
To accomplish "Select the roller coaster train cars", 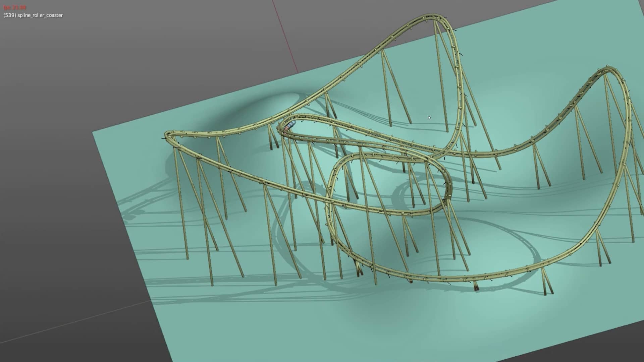I will 290,124.
